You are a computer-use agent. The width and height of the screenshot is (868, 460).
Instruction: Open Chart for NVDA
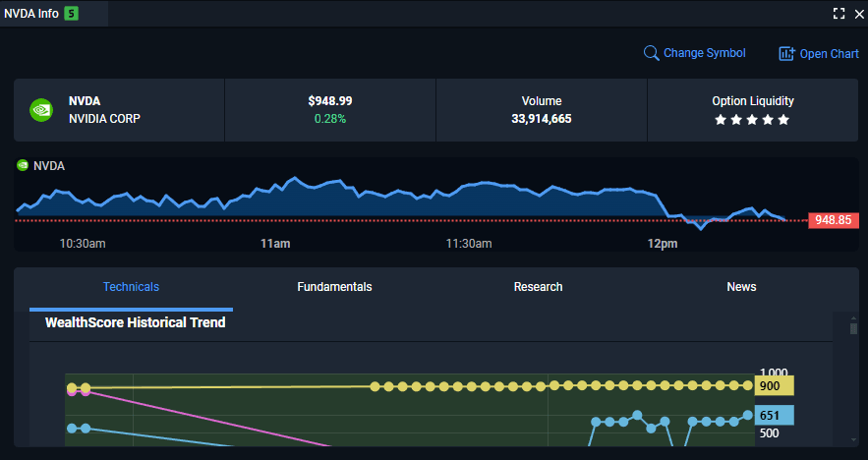point(830,54)
